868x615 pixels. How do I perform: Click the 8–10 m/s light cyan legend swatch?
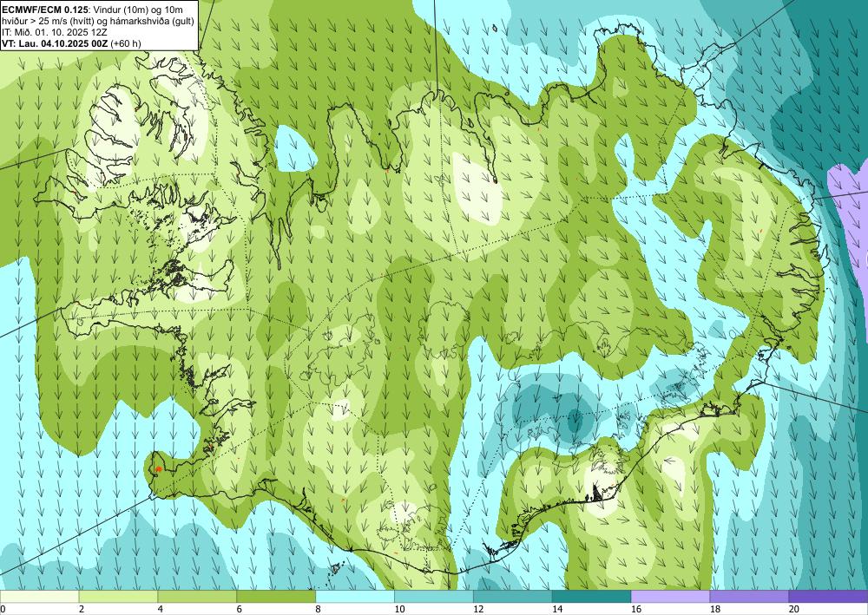point(355,597)
